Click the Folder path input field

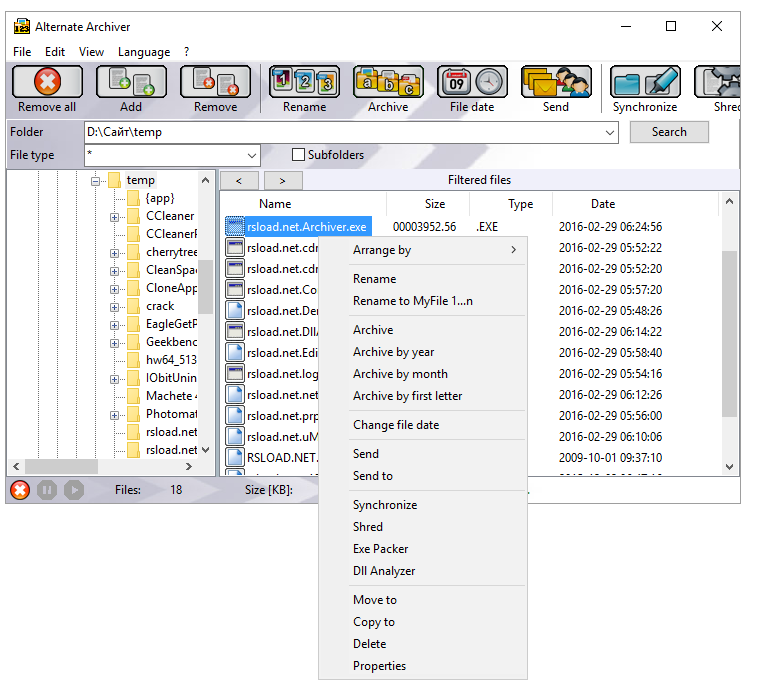(x=343, y=132)
